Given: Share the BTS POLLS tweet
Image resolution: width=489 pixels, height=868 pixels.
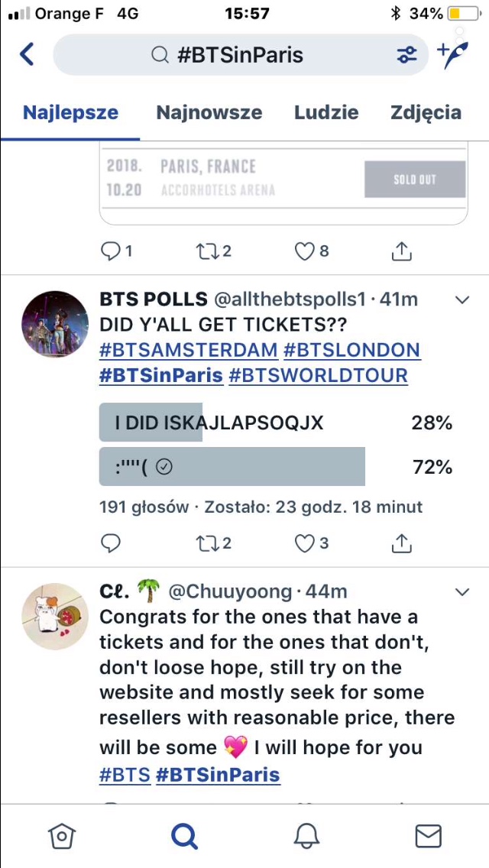Looking at the screenshot, I should 402,543.
